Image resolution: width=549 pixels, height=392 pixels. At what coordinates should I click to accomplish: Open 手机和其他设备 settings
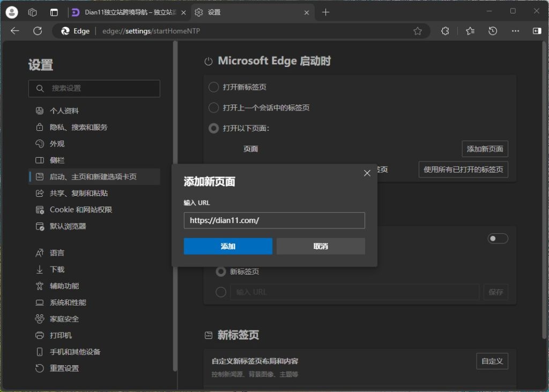[94, 352]
